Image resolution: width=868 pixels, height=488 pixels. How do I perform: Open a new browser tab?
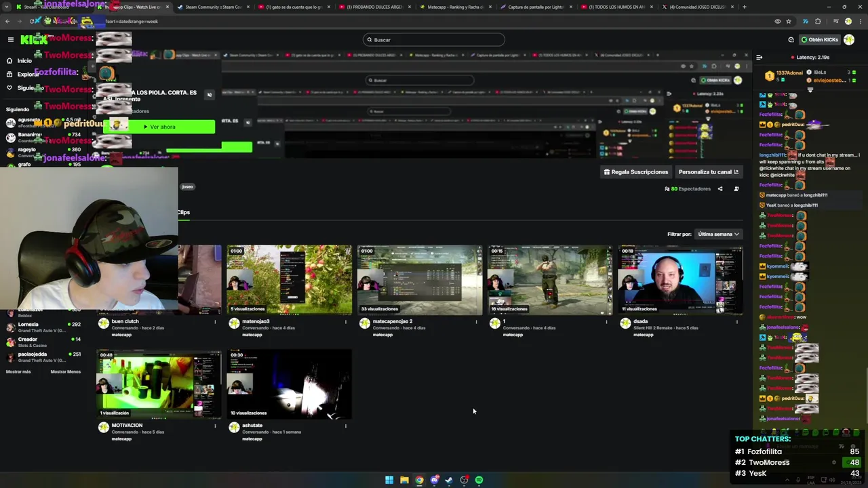point(745,7)
